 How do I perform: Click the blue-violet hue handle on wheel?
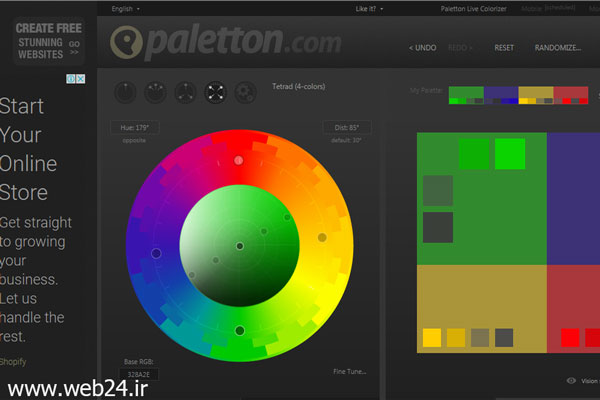(x=156, y=253)
